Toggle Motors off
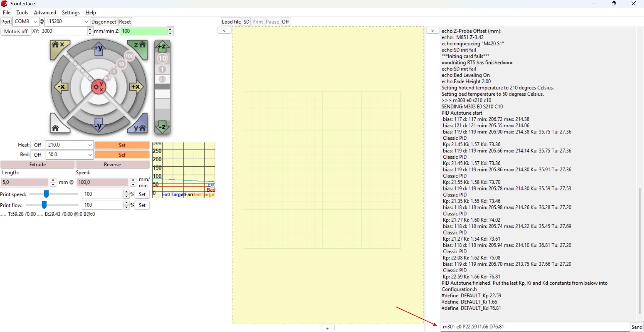The image size is (644, 332). (16, 31)
